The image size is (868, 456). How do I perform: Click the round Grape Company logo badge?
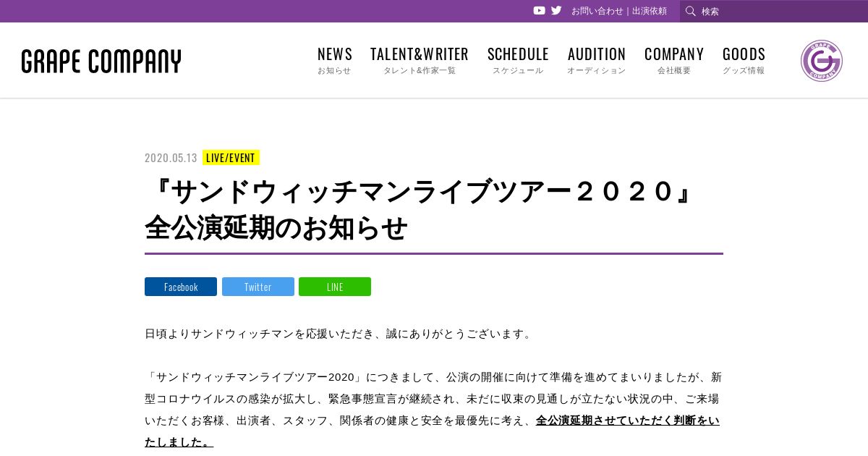coord(822,61)
